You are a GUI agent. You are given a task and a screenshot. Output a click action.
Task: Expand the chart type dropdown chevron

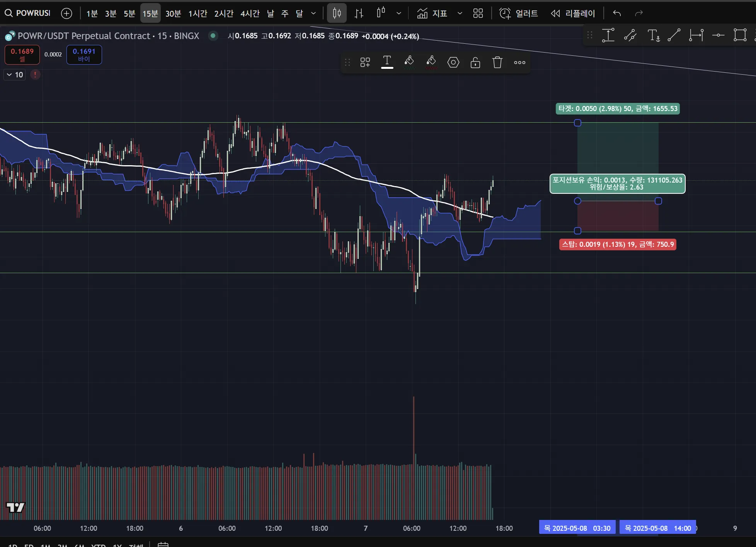[x=399, y=14]
